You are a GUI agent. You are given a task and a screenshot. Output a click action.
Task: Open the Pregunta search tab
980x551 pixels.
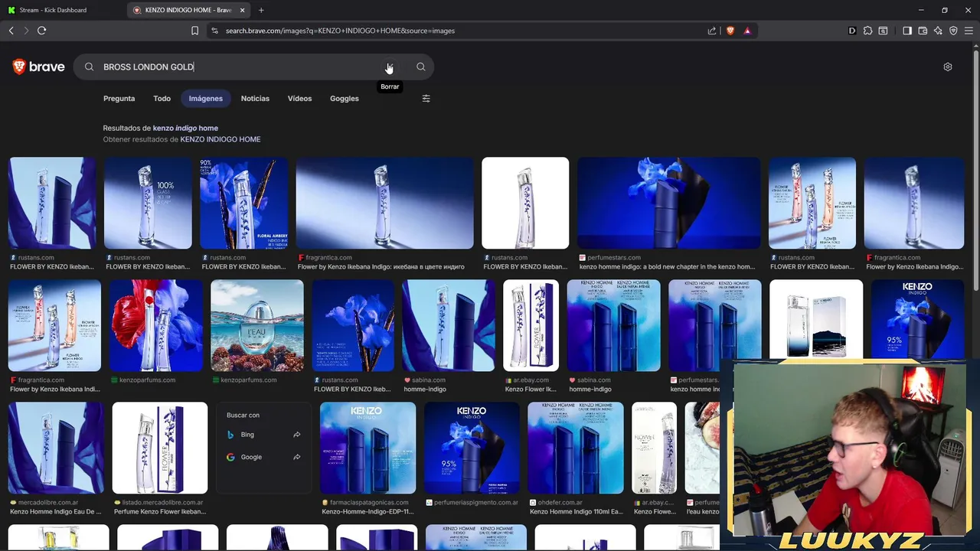(119, 99)
